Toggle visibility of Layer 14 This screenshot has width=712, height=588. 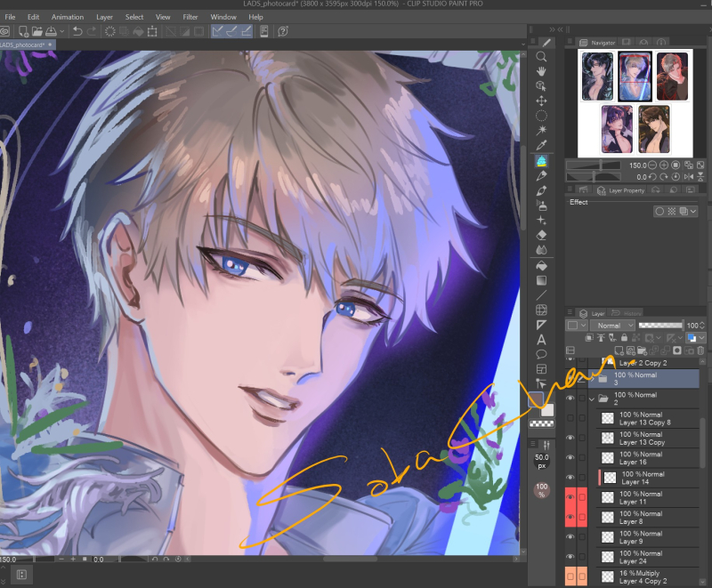[570, 478]
